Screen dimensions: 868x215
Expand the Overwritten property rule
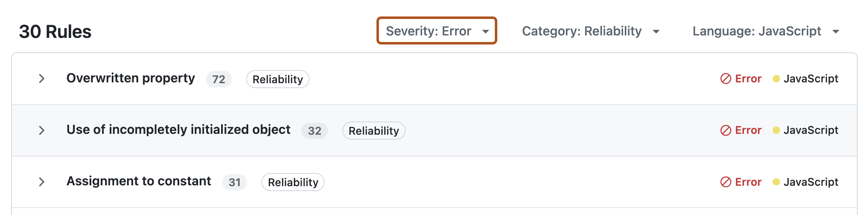point(42,79)
